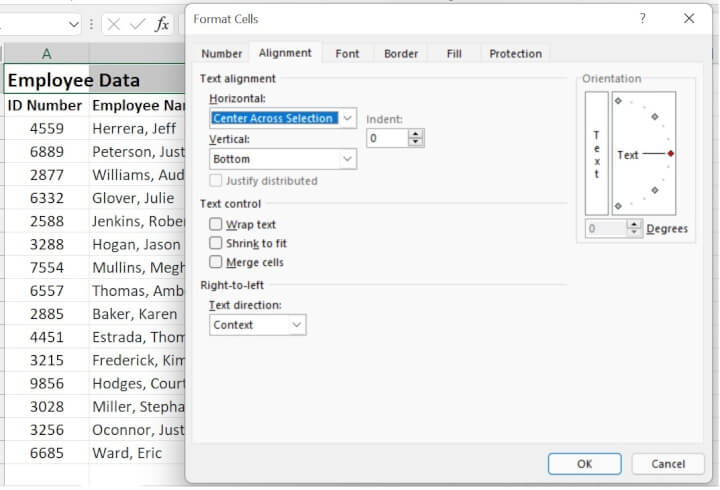The image size is (720, 490).
Task: Click the dialog Help question mark icon
Action: pos(642,18)
